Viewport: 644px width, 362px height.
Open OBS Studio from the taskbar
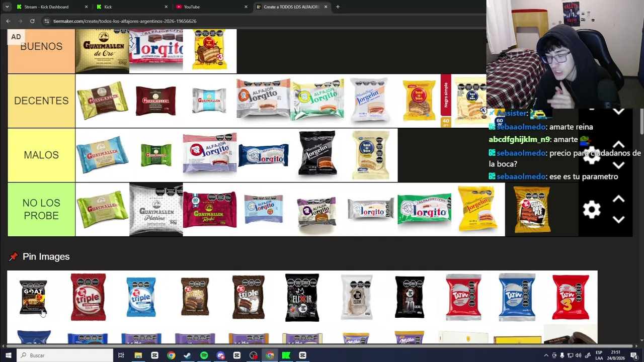[x=253, y=355]
